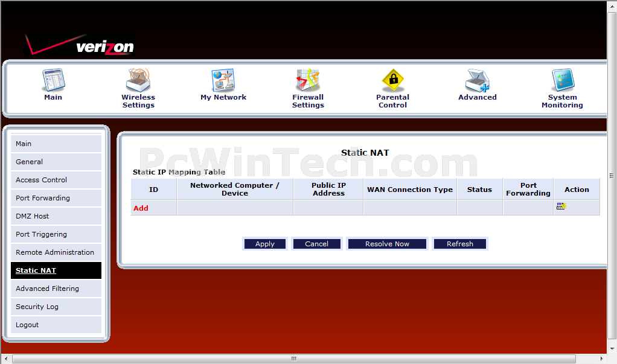Viewport: 617px width, 364px height.
Task: Open the Parental Control padlock icon
Action: pos(392,80)
